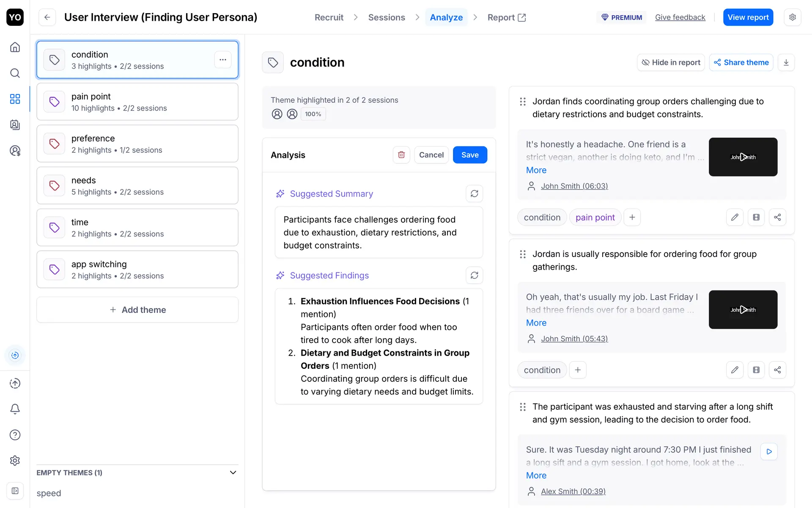Click the home icon in sidebar
This screenshot has height=508, width=812.
coord(15,47)
